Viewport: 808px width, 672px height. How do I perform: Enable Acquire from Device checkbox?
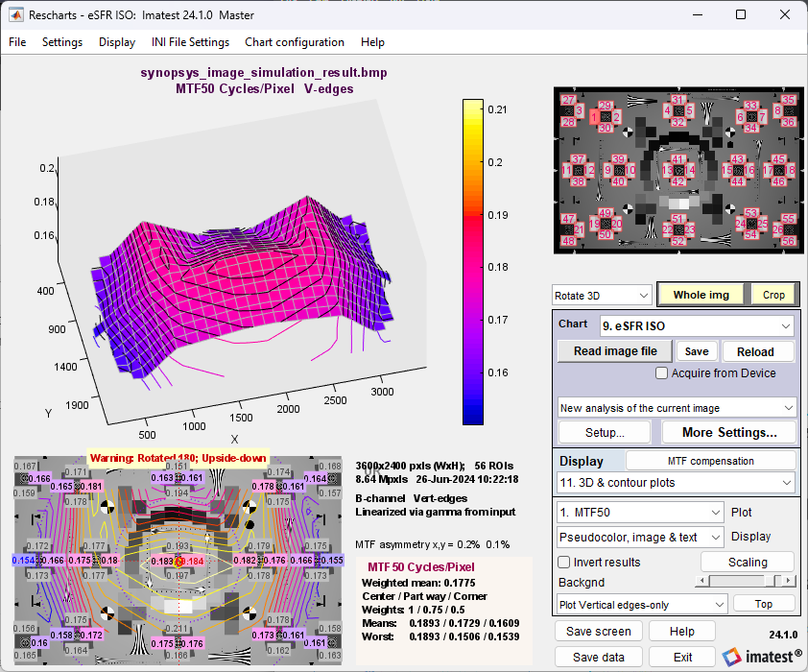(x=661, y=373)
